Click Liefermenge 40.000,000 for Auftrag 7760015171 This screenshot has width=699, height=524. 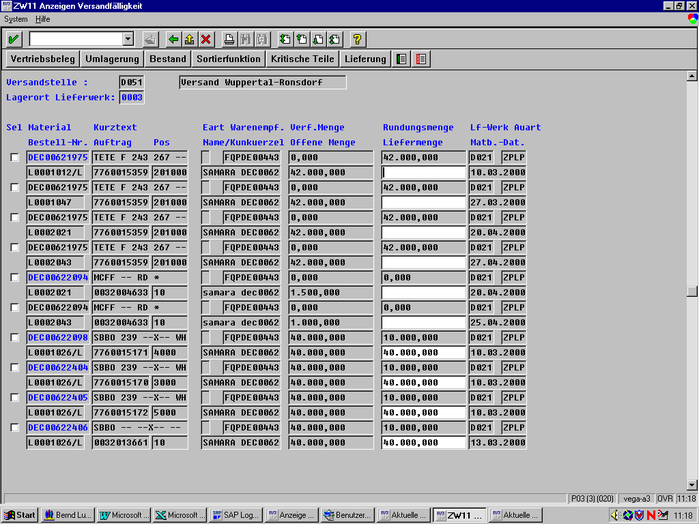(424, 353)
